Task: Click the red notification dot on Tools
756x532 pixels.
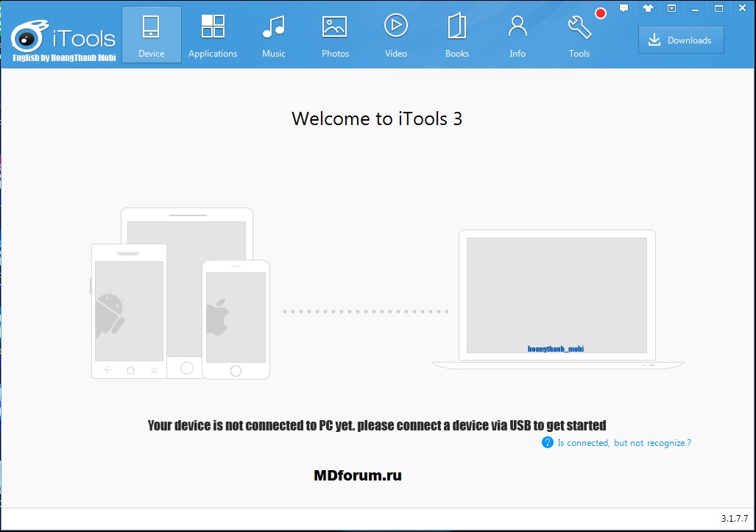Action: (x=600, y=13)
